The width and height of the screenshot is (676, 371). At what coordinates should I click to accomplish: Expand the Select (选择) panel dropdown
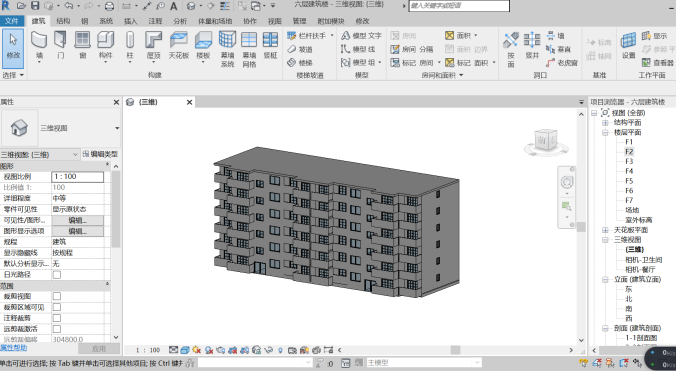tap(22, 75)
